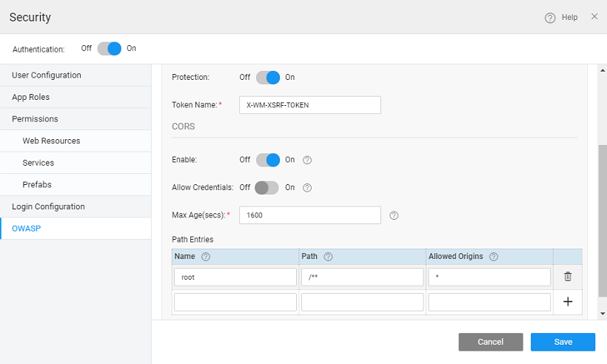The image size is (607, 364).
Task: Disable the CORS Enable switch
Action: (268, 160)
